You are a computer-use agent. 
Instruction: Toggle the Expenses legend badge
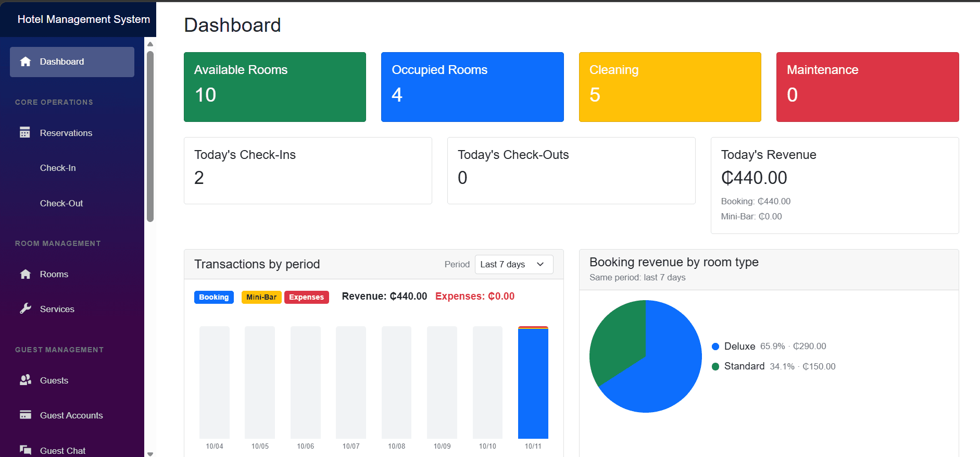307,297
